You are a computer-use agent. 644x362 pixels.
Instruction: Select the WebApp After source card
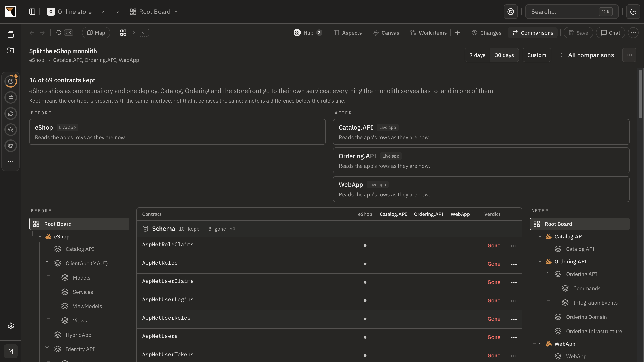[x=481, y=189]
